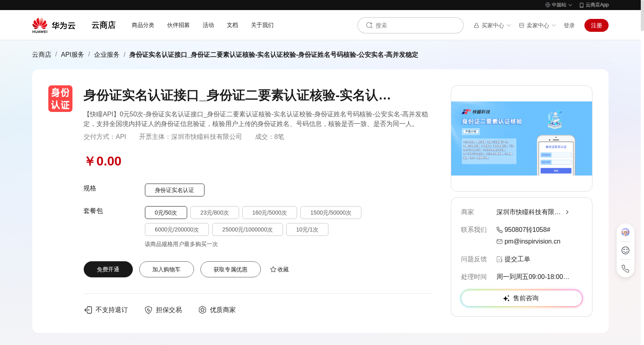Screen dimensions: 644x345
Task: Click the text 该商品规格用户最多购买一次
Action: pos(181,244)
